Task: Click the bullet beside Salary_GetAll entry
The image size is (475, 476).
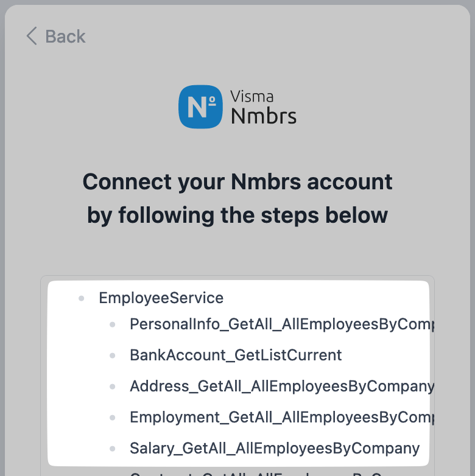Action: click(112, 449)
